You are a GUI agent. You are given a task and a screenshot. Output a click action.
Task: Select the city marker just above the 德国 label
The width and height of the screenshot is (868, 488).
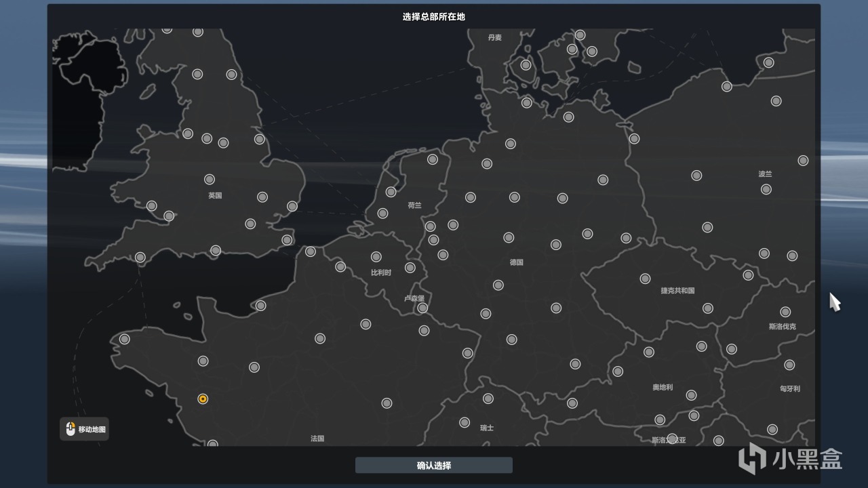tap(509, 238)
